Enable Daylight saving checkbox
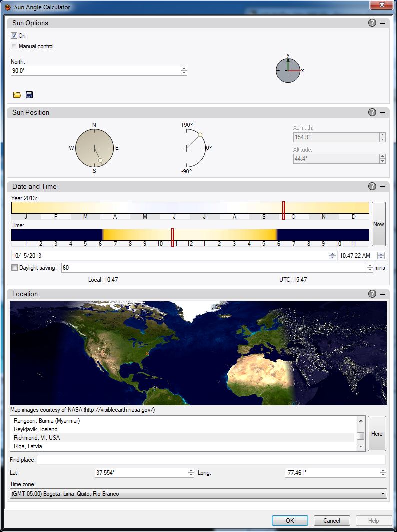 14,268
